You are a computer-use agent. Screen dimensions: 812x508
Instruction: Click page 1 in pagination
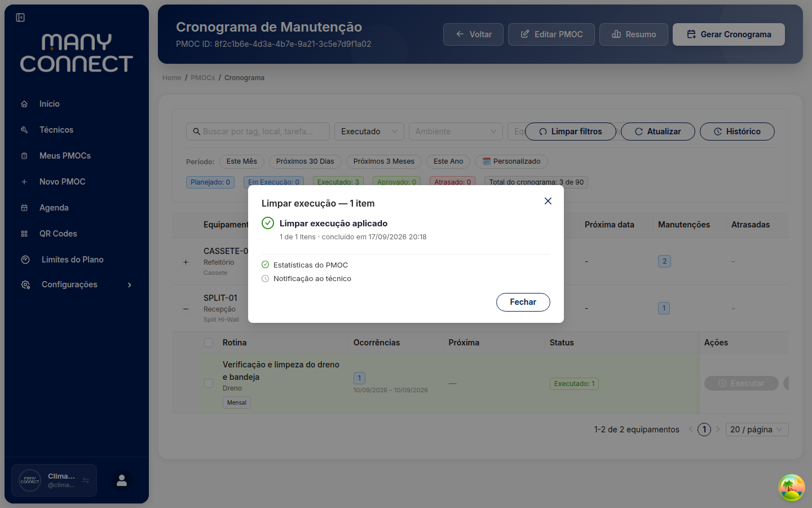[x=704, y=430]
